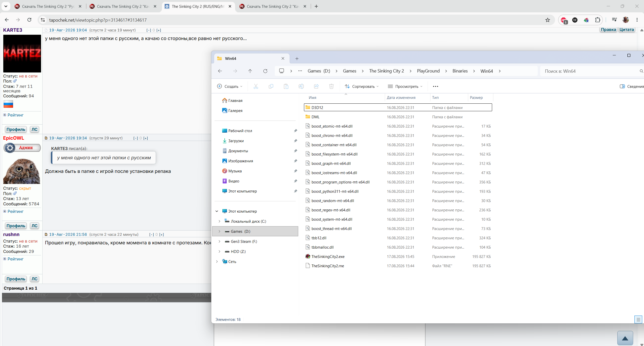This screenshot has width=644, height=346.
Task: Expand Локальный диск (C:) in the tree
Action: tap(219, 221)
